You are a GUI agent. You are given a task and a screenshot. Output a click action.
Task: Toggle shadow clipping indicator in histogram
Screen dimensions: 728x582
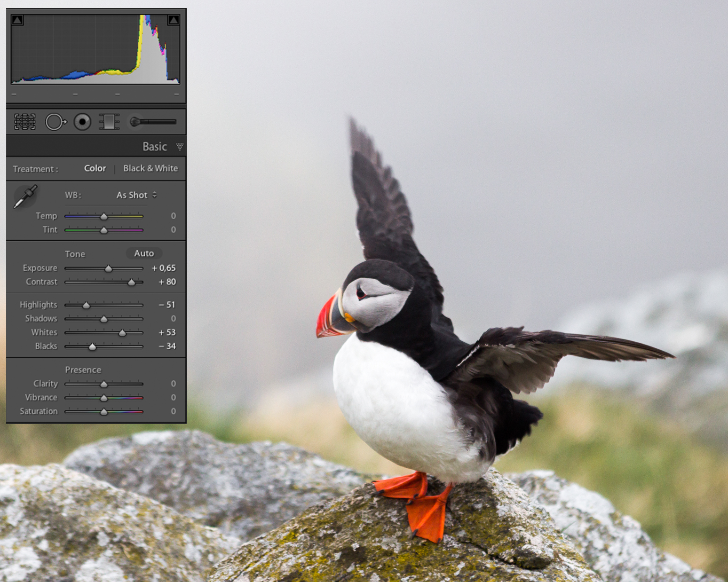click(17, 20)
